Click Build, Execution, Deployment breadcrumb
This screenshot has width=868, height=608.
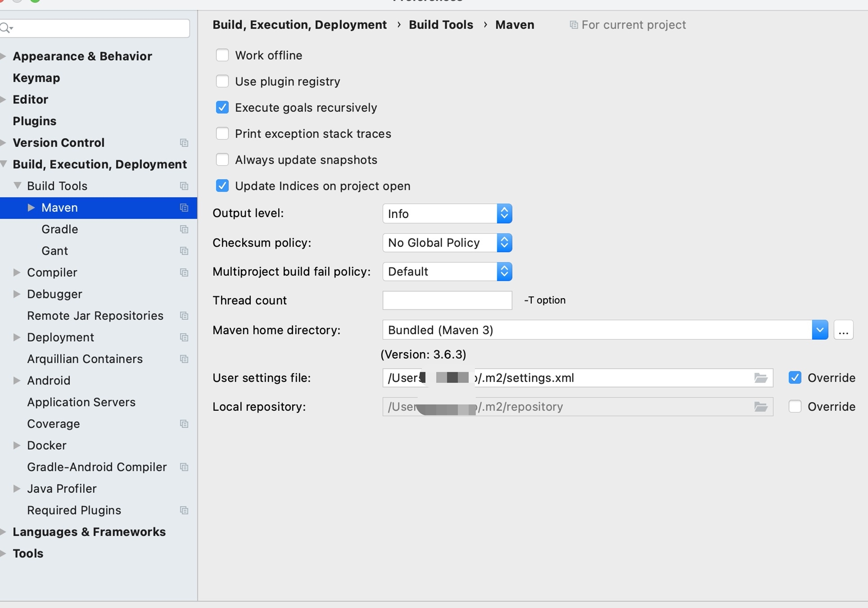coord(299,25)
